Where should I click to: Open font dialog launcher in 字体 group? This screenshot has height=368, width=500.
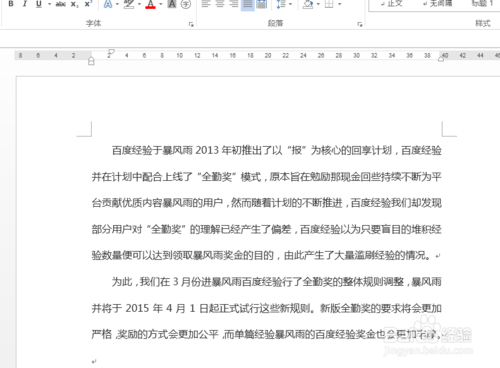tap(191, 24)
